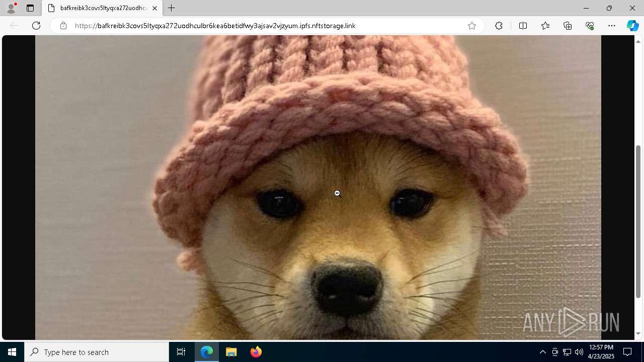Open the volume tray icon

[x=579, y=352]
